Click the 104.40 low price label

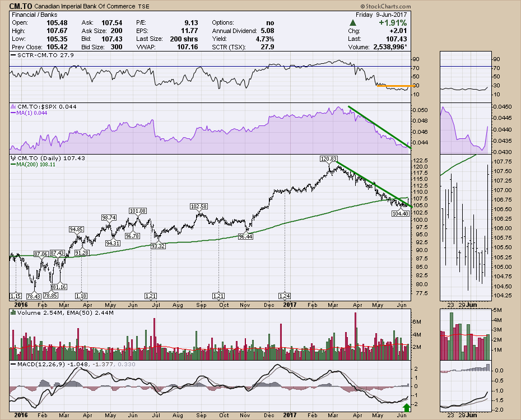pyautogui.click(x=401, y=213)
